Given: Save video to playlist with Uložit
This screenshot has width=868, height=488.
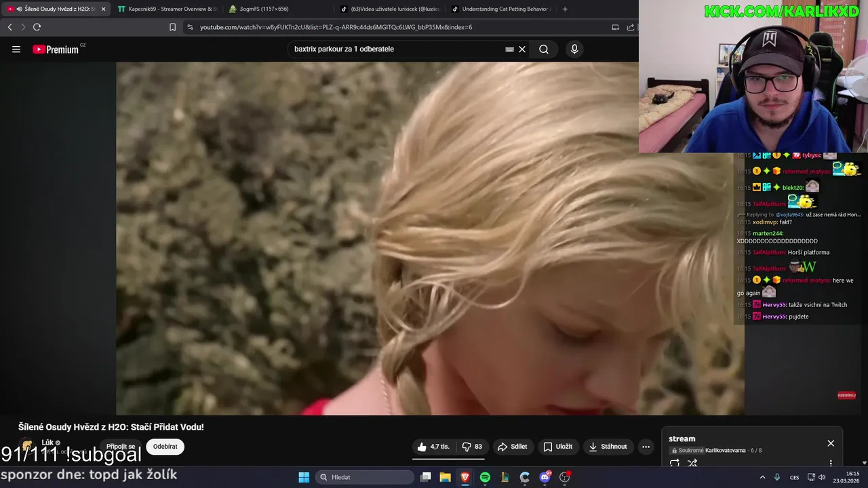Looking at the screenshot, I should (557, 447).
